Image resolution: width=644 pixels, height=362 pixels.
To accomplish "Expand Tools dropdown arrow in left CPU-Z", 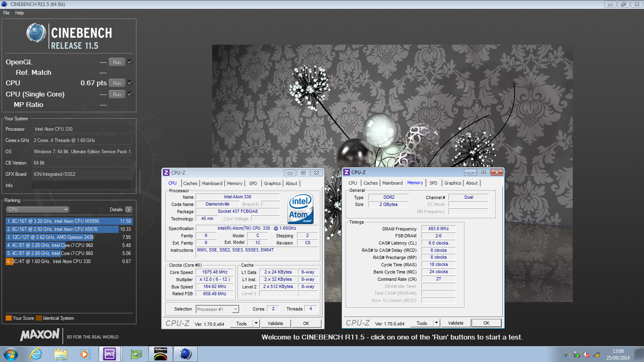I will (x=256, y=323).
